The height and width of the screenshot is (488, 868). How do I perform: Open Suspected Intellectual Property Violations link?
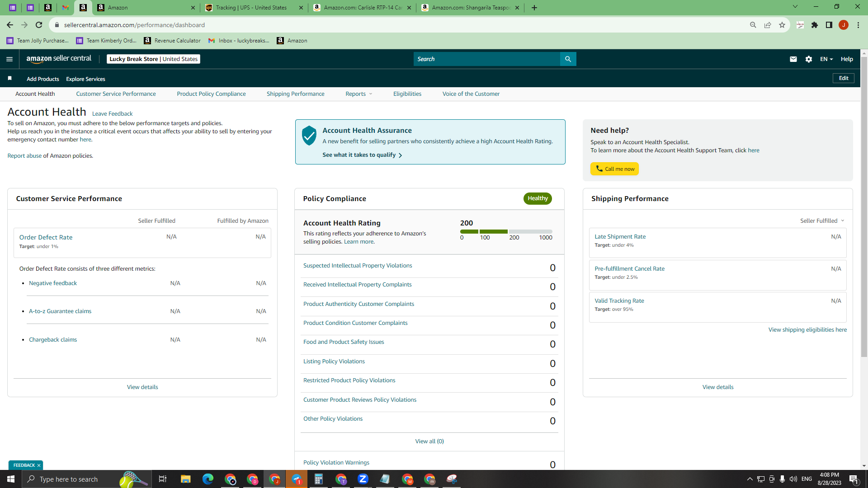[x=358, y=266]
